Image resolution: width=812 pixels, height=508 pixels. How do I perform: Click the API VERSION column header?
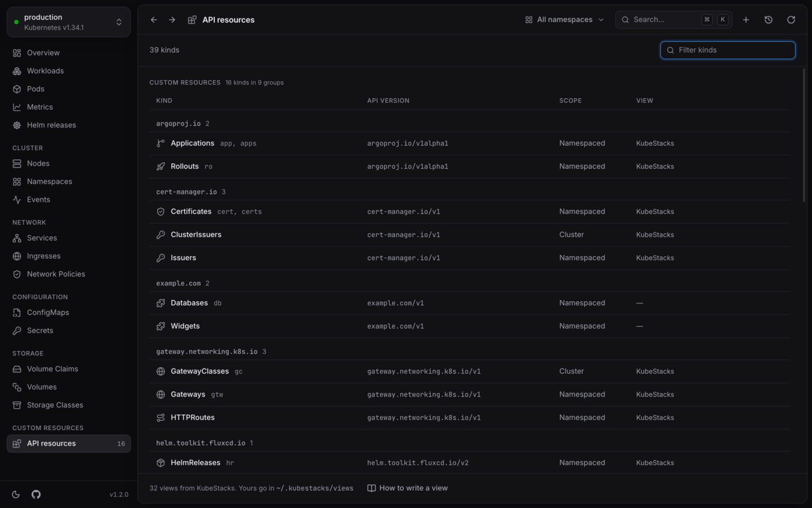[389, 100]
